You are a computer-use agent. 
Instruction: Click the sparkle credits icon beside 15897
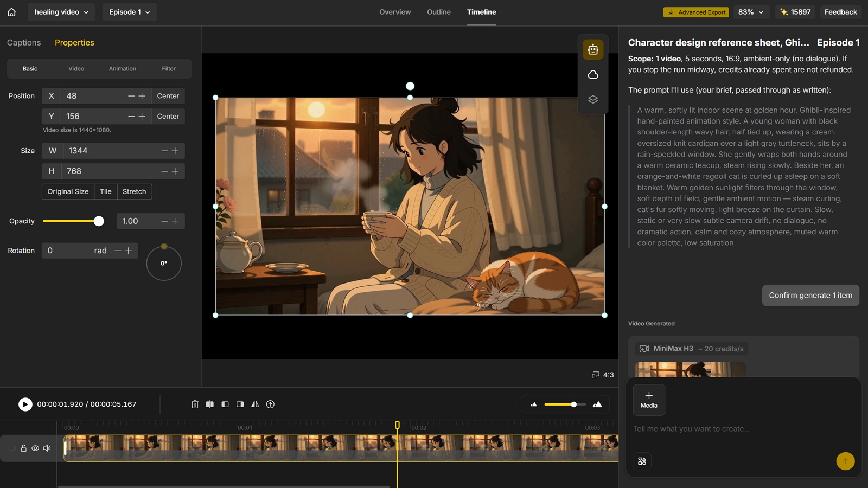pos(784,12)
